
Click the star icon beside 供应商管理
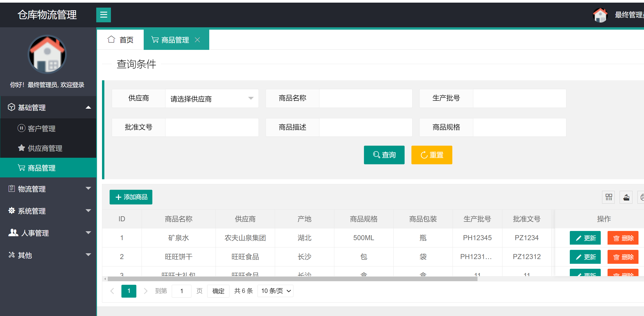coord(21,148)
